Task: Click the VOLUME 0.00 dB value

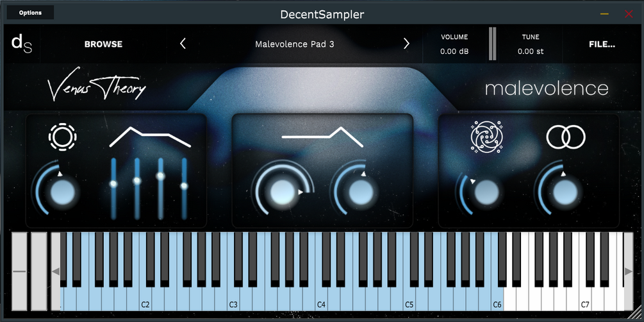Action: point(454,51)
